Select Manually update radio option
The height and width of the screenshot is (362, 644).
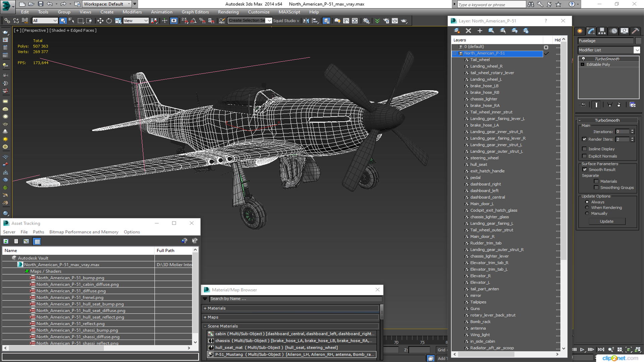(x=587, y=214)
